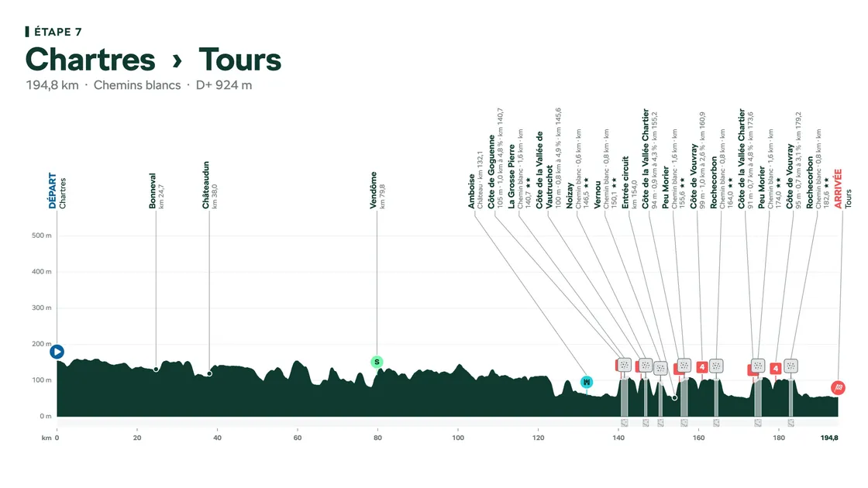Click the small gravel tile under the axis at km 155.6
The width and height of the screenshot is (868, 488).
click(x=684, y=423)
